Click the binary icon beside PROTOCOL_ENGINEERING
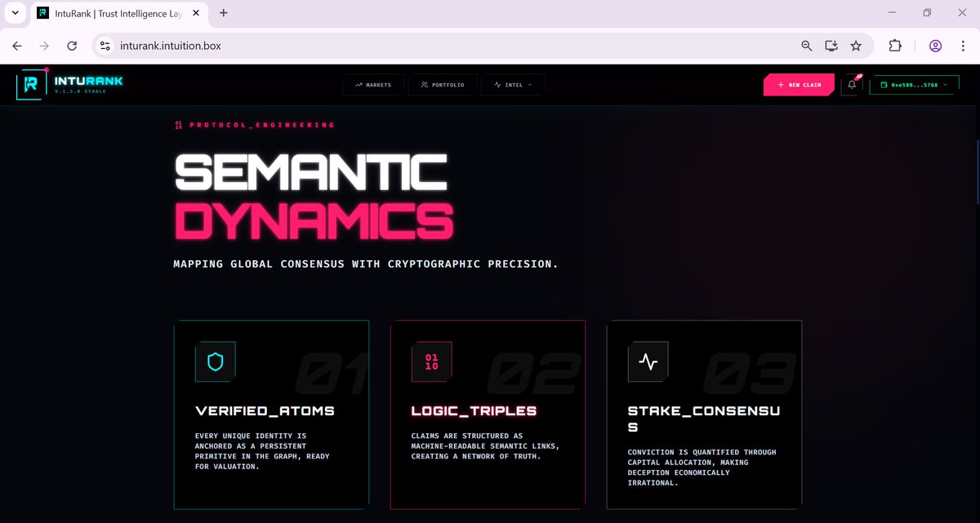 pyautogui.click(x=179, y=125)
